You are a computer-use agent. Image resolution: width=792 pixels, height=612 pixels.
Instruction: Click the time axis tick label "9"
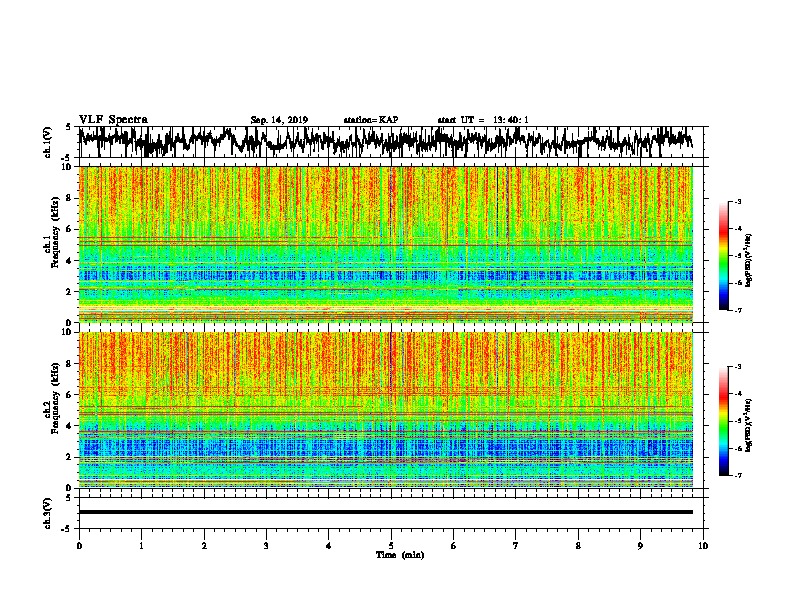[640, 546]
